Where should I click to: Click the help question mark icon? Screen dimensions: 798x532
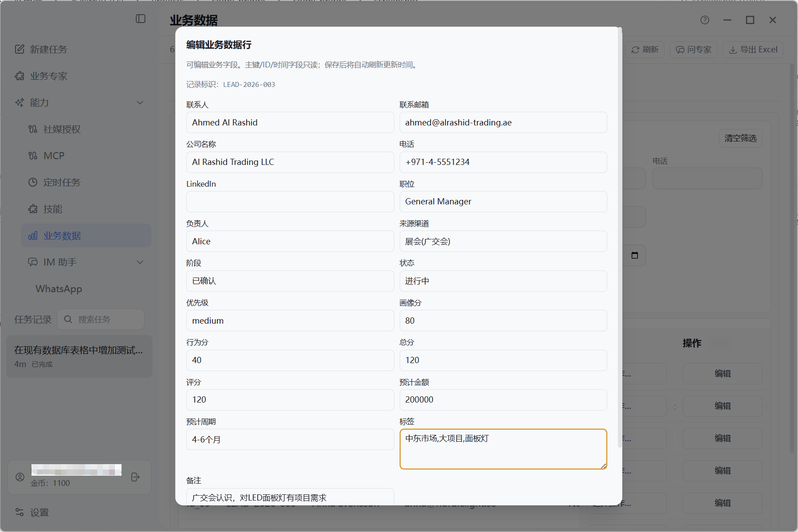pos(705,20)
